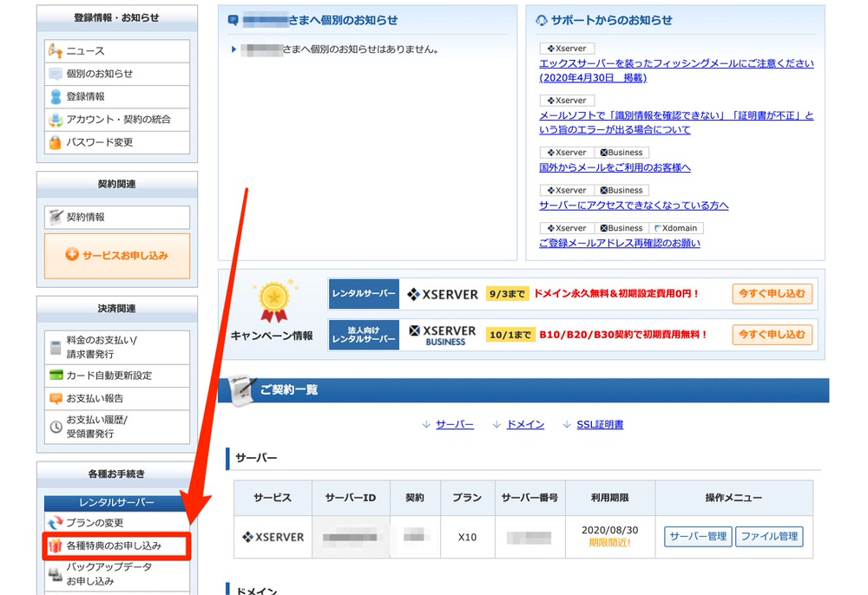The width and height of the screenshot is (868, 595).
Task: Open 個別のお知らせ in the sidebar
Action: click(x=117, y=74)
